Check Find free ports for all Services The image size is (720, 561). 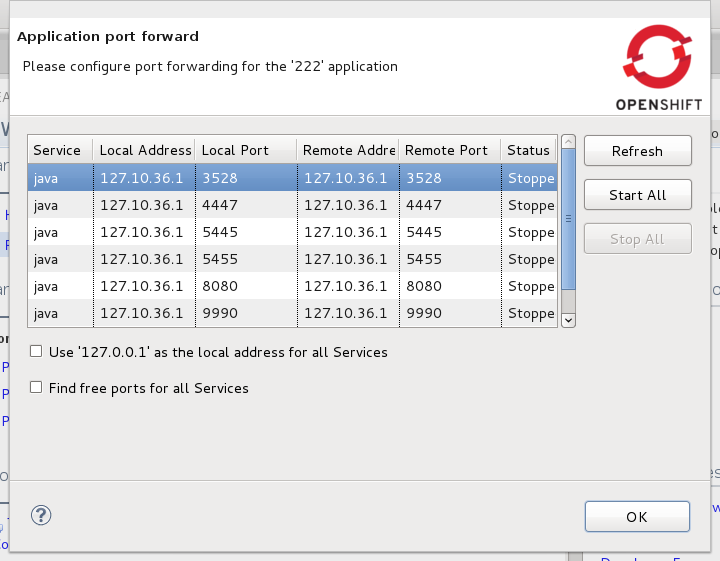37,387
